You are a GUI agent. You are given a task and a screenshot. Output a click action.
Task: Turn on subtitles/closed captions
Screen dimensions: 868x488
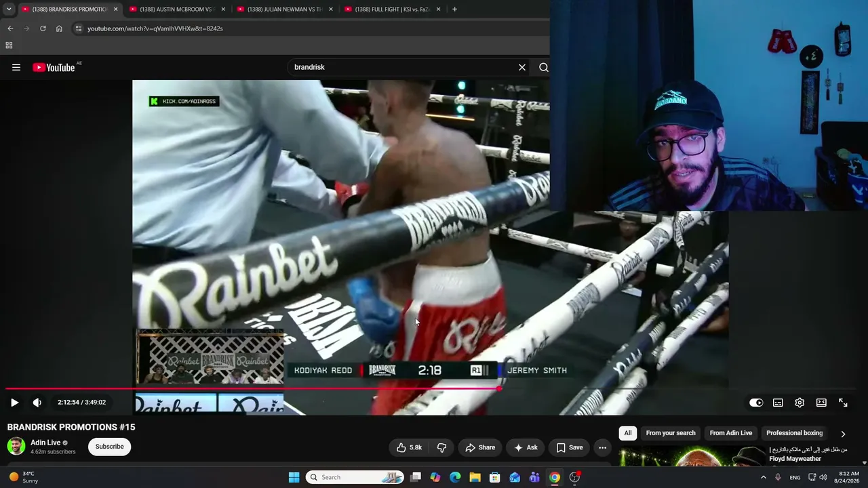(778, 403)
